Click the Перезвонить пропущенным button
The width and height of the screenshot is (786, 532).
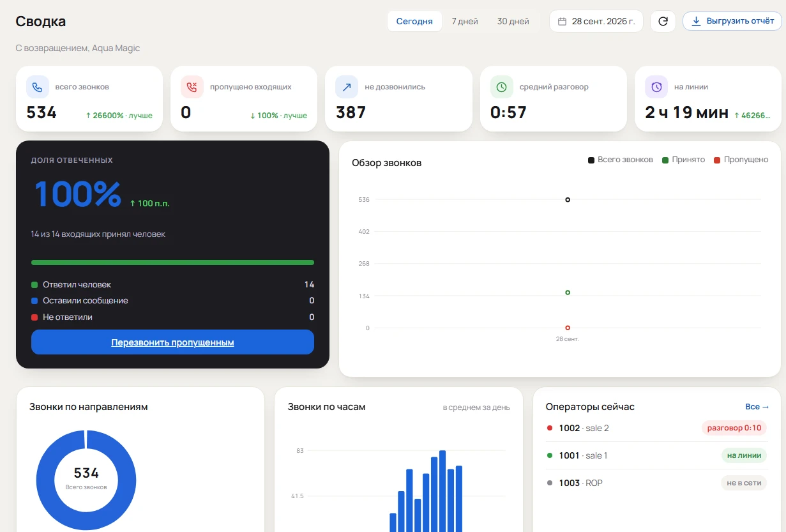[x=172, y=342]
